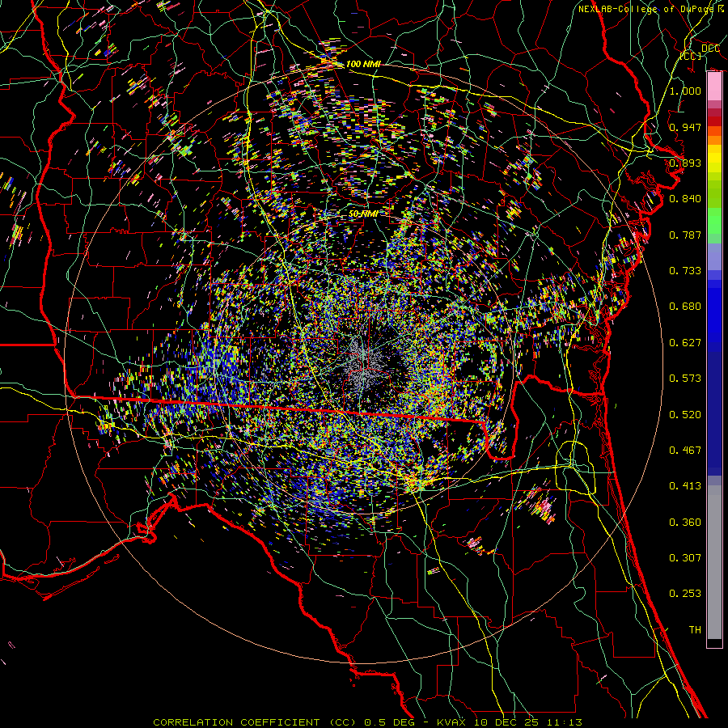
Task: Click the KVAX station identifier in the caption
Action: [x=450, y=722]
